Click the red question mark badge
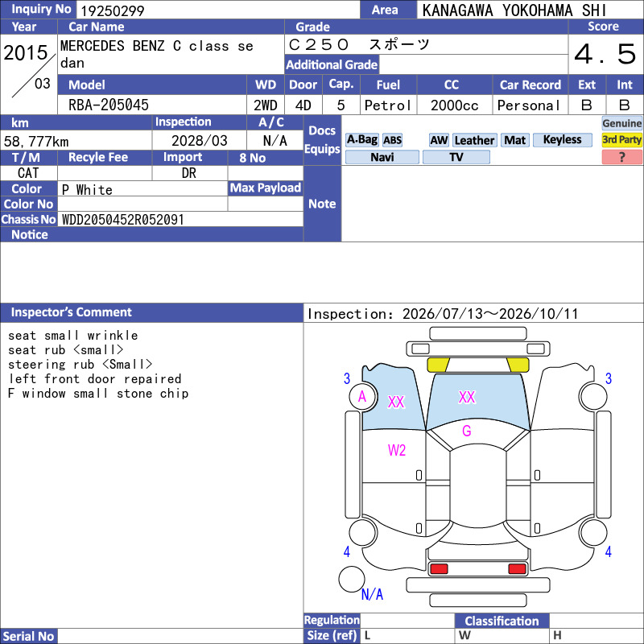644x644 pixels. click(x=621, y=157)
